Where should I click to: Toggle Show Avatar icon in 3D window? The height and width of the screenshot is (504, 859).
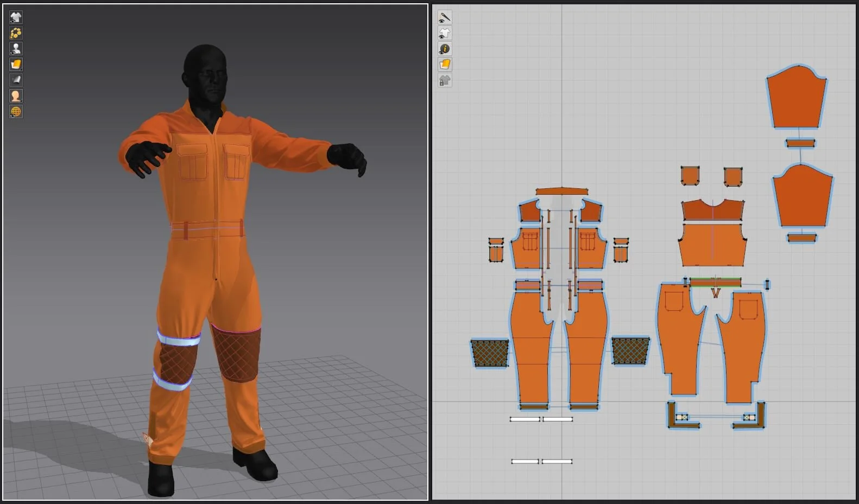tap(16, 49)
